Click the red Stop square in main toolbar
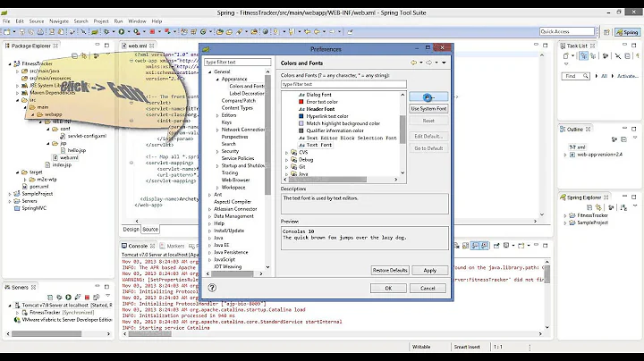 (x=152, y=31)
